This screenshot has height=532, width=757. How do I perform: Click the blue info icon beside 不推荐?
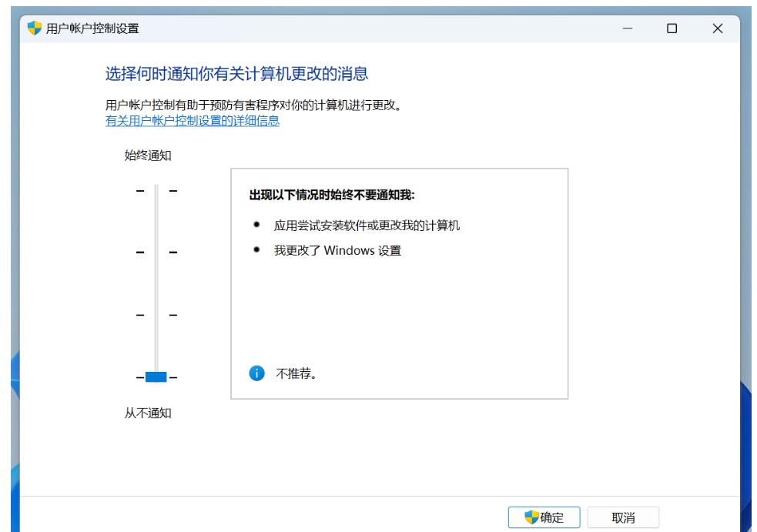(256, 373)
